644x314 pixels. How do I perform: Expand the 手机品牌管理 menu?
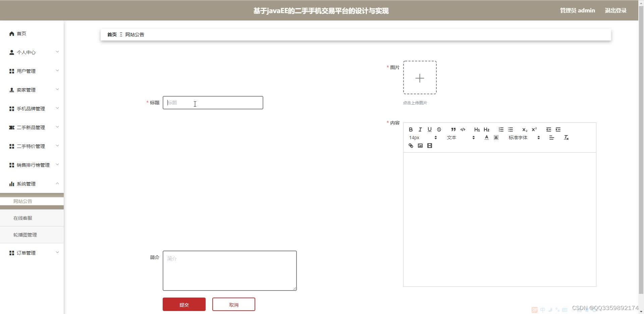(32, 109)
